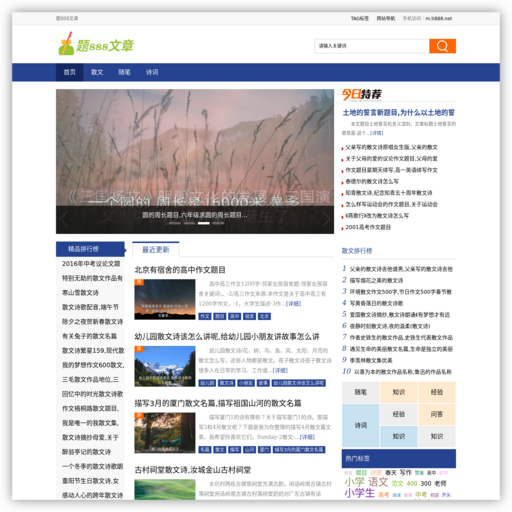The height and width of the screenshot is (512, 512).
Task: Open 2001高考作文题目 recommended link
Action: tap(368, 227)
